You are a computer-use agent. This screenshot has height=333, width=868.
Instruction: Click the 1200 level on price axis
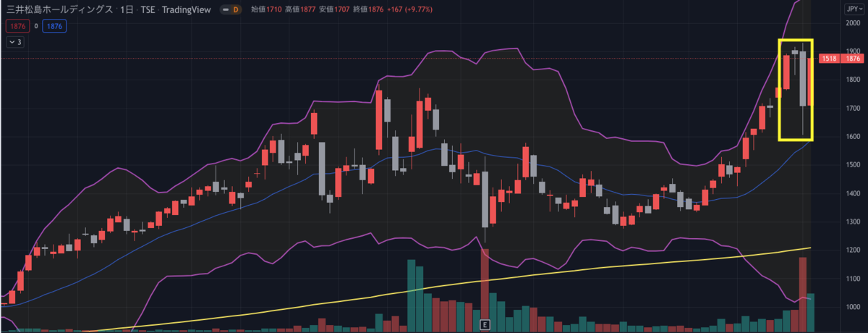click(x=853, y=250)
